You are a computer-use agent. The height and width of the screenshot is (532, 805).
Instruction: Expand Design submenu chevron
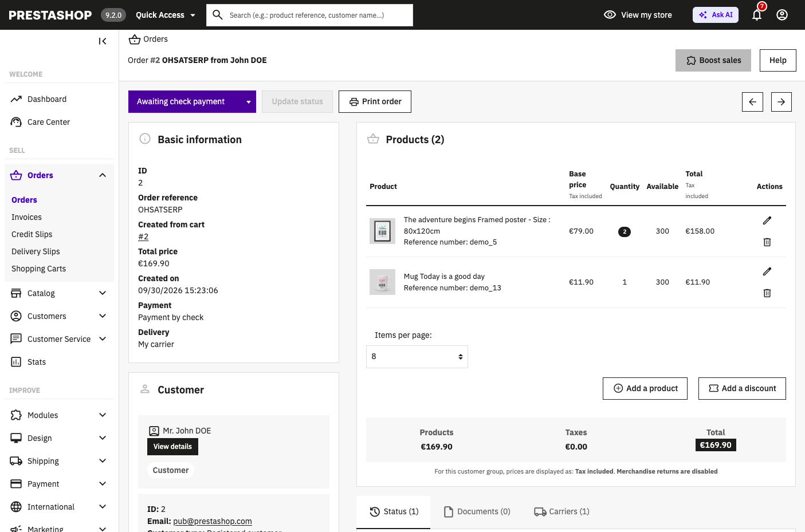click(x=103, y=438)
